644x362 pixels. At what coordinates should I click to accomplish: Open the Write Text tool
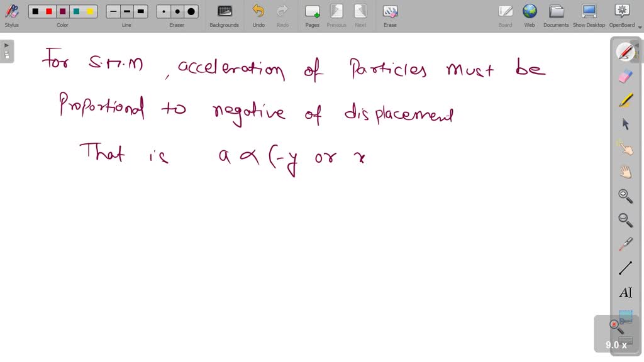(x=625, y=292)
